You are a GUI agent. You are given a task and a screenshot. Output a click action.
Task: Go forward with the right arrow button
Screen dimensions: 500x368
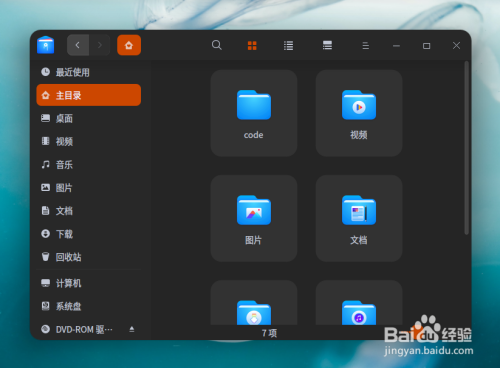[x=99, y=45]
